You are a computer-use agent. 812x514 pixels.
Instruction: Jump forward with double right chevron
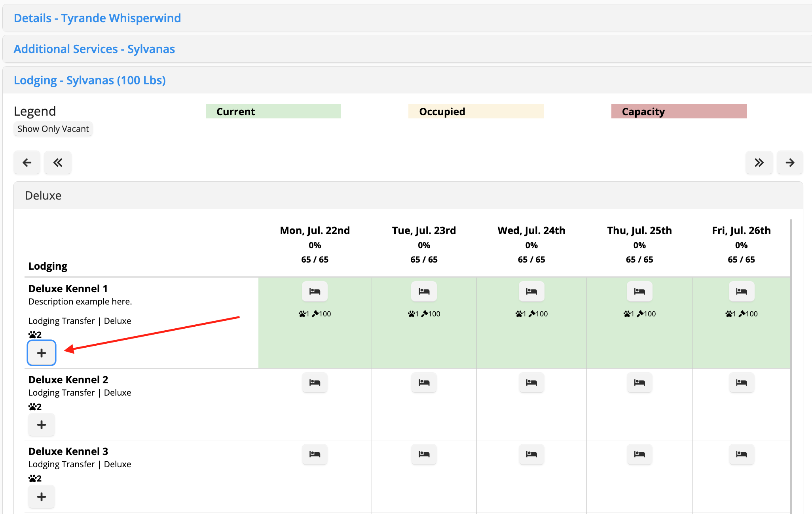pyautogui.click(x=759, y=162)
